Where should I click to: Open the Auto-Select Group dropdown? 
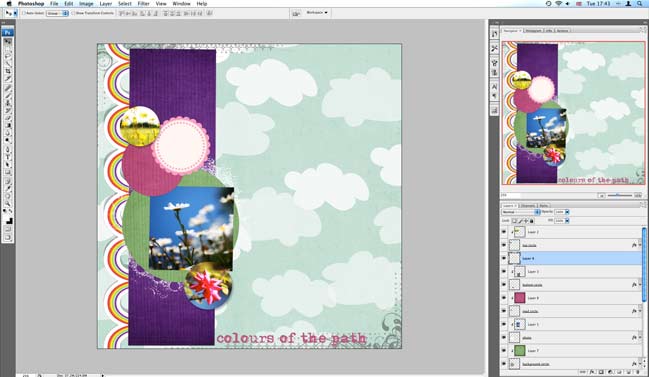(x=57, y=13)
